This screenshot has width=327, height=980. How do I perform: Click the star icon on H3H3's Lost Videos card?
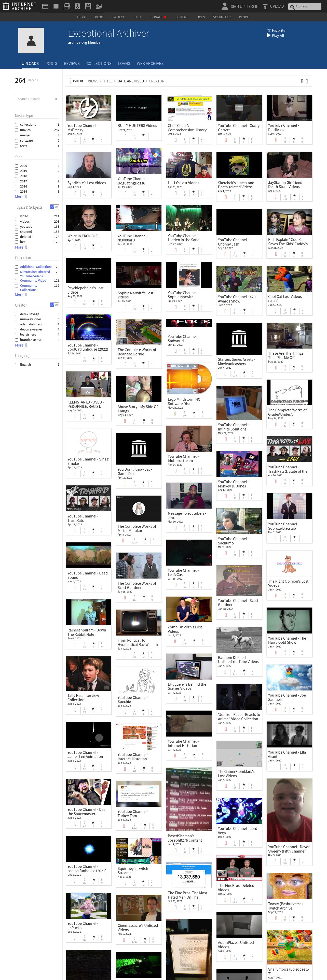point(193,192)
